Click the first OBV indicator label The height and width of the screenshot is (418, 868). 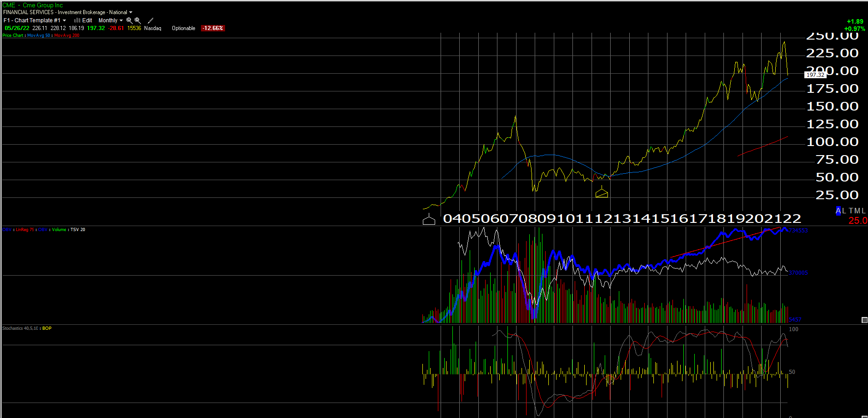(7, 230)
